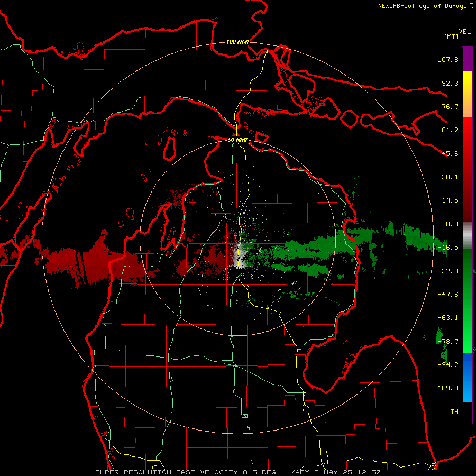
Task: Click the TH legend label
Action: 454,412
